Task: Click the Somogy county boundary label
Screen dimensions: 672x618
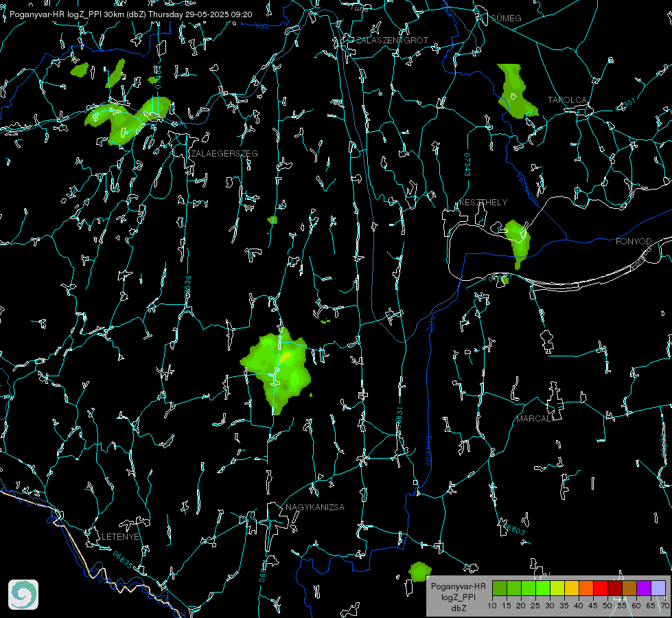Action: click(x=428, y=451)
